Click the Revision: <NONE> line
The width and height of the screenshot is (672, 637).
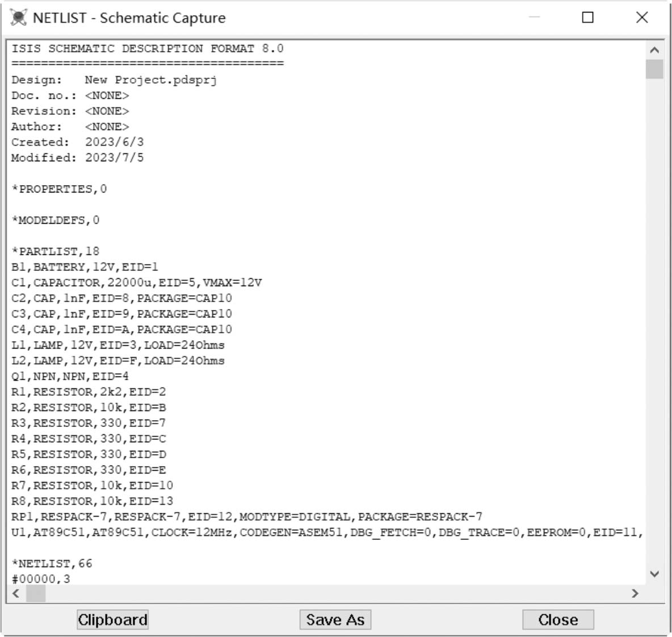pyautogui.click(x=70, y=111)
